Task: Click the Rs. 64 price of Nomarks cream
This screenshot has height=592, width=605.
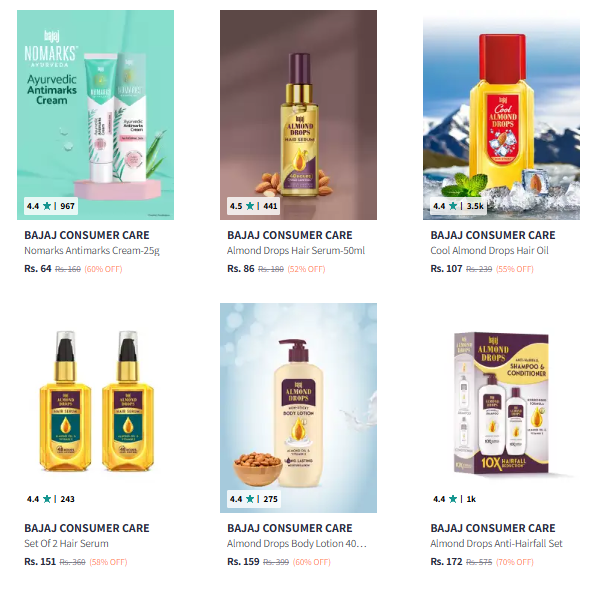Action: [38, 269]
